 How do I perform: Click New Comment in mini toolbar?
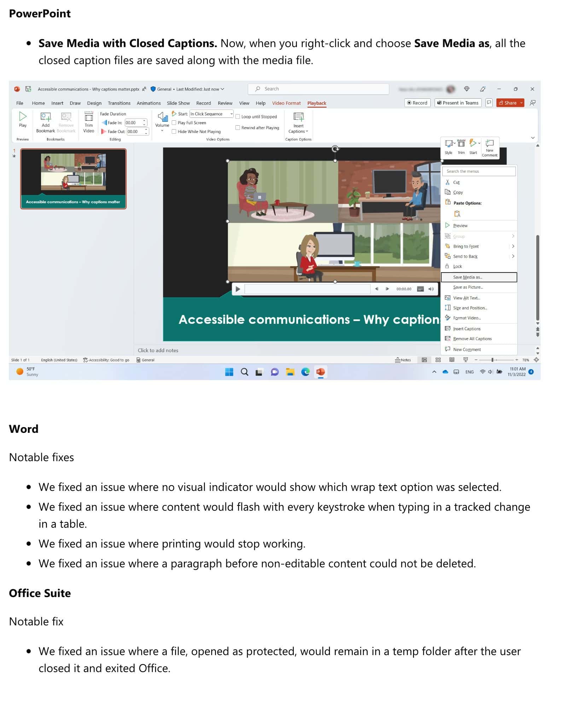[x=490, y=148]
